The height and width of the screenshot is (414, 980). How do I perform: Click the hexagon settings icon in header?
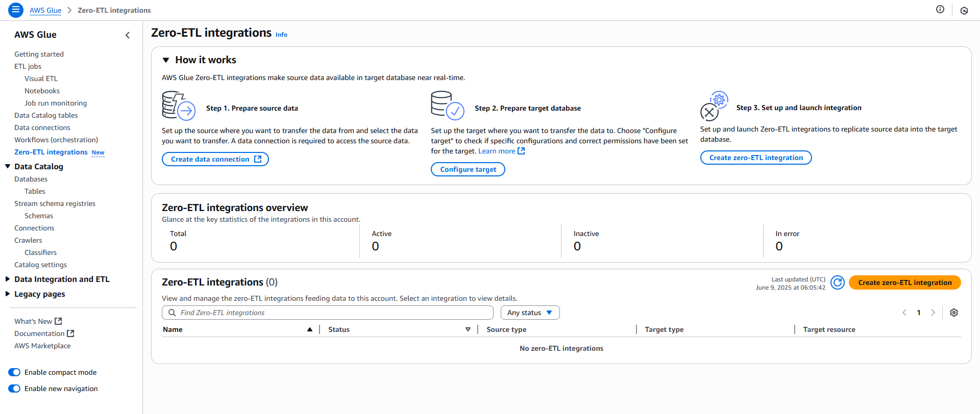point(964,10)
